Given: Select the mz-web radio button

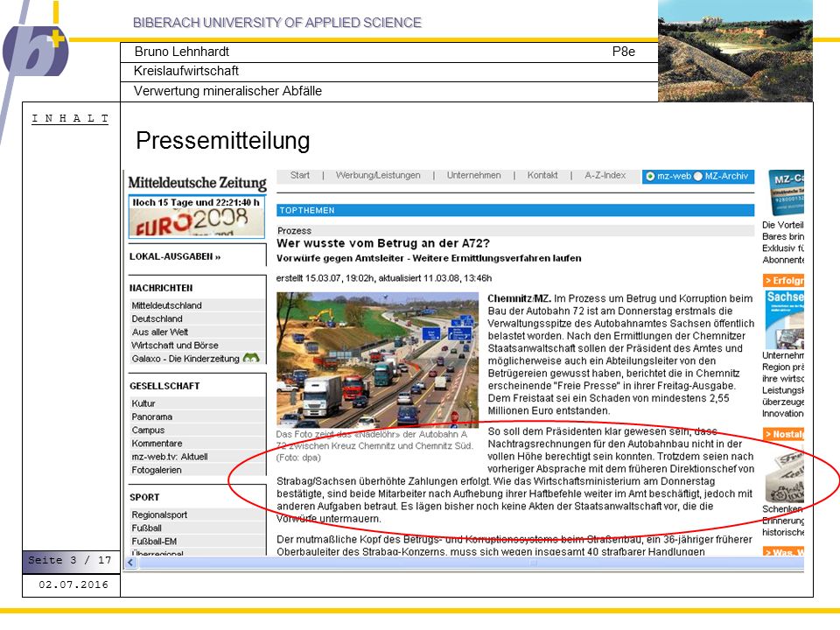Looking at the screenshot, I should 650,176.
